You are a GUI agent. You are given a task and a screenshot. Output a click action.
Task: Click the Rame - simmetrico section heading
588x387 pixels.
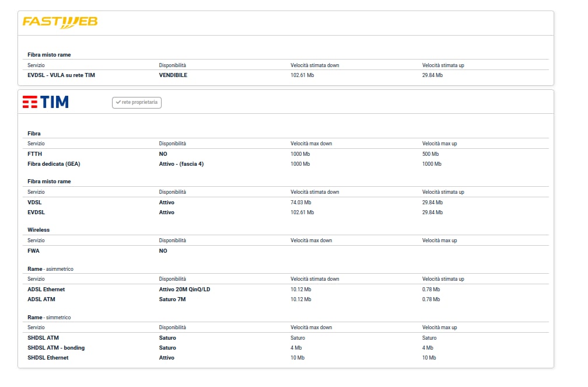click(49, 318)
